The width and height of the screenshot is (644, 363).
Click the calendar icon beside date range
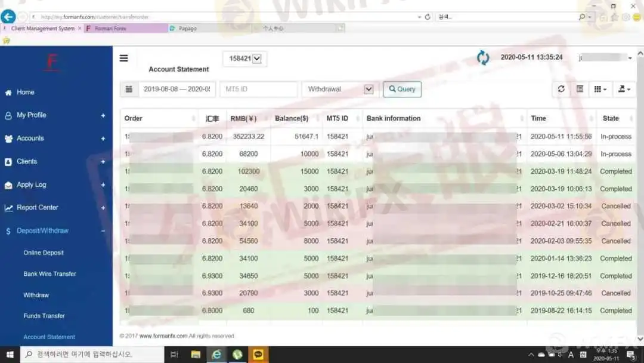[129, 90]
